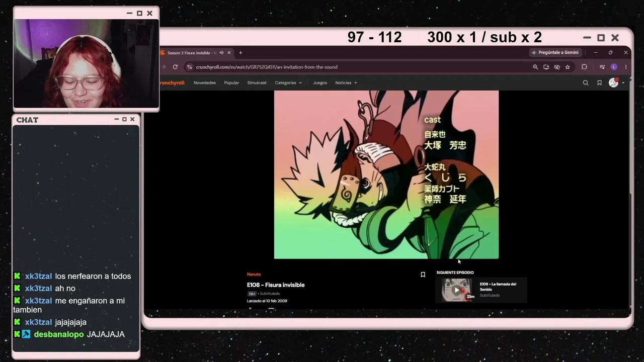Click chat message 'me engañaron a mi tambien'

pyautogui.click(x=69, y=305)
